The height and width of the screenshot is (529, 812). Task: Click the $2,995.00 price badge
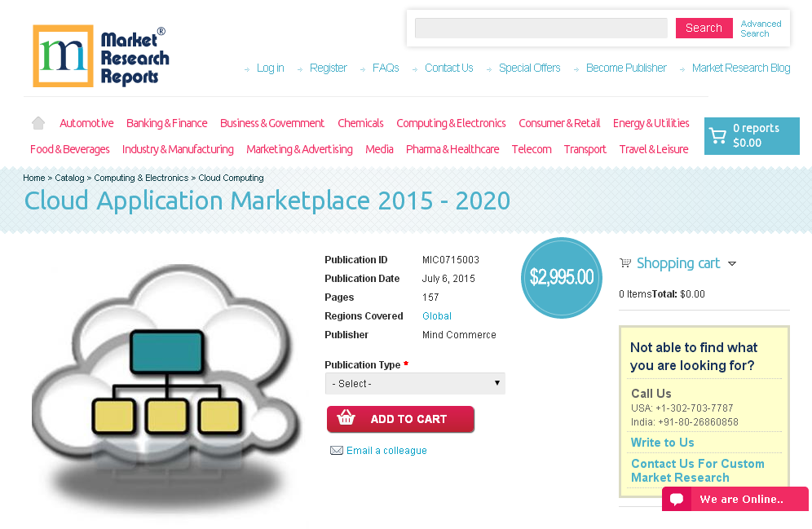pyautogui.click(x=561, y=277)
